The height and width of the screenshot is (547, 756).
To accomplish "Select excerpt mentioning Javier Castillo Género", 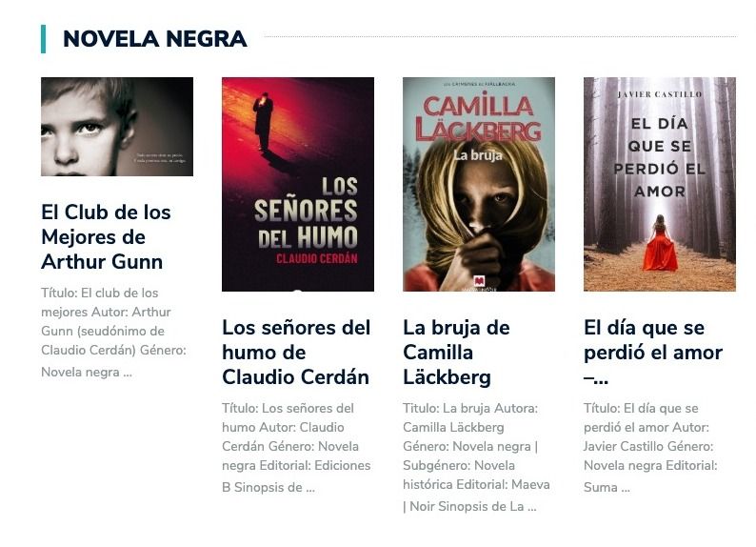I will 650,447.
